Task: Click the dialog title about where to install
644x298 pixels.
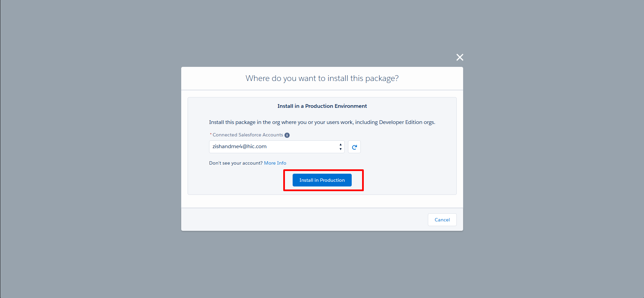Action: pos(322,78)
